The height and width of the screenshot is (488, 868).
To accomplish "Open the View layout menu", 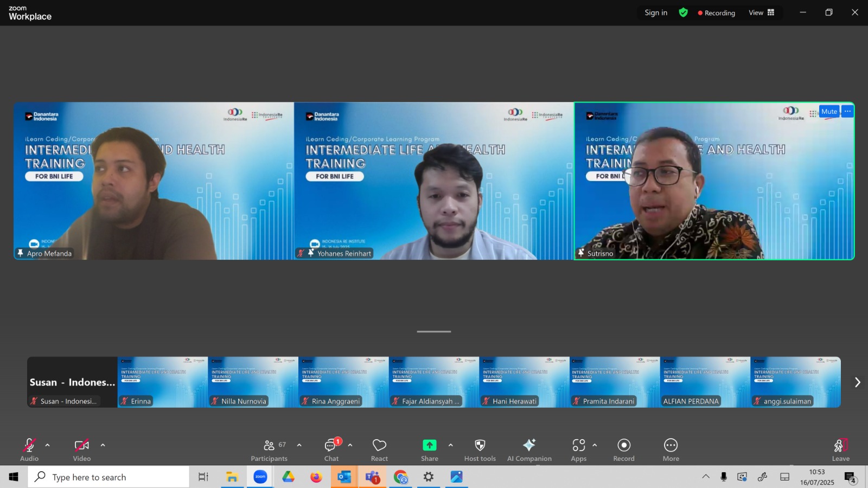I will point(762,12).
